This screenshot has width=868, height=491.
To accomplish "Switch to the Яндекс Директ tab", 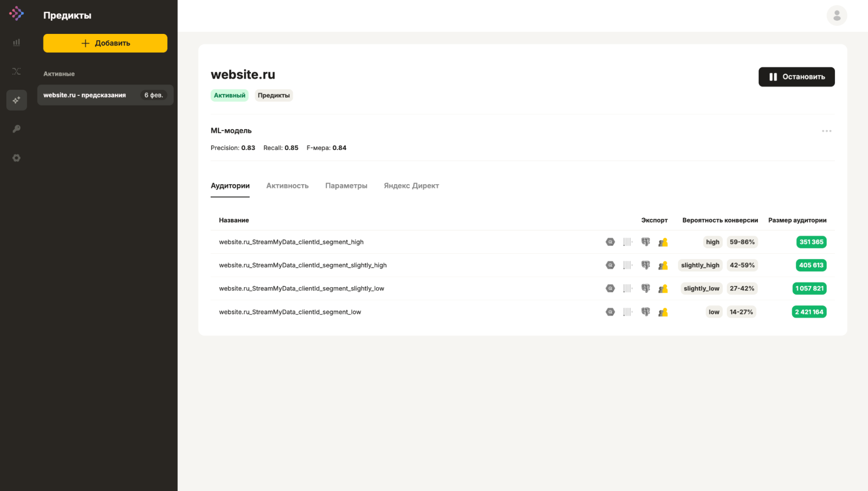I will coord(411,185).
